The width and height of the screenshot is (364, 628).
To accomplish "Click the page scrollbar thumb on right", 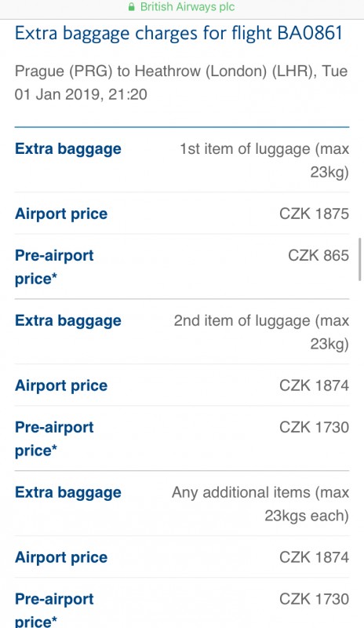I will (360, 259).
